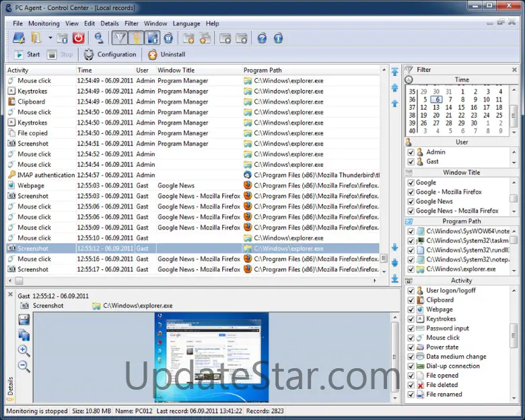Click the Uninstall button

166,55
